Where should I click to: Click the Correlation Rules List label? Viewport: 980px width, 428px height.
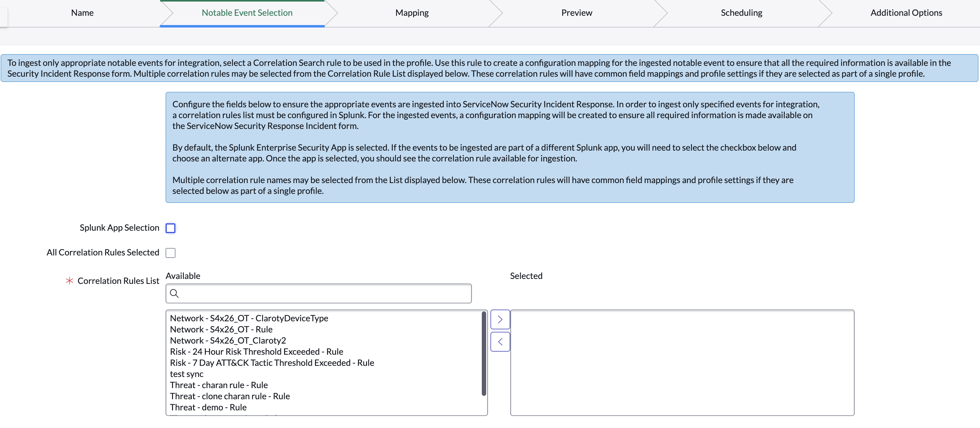[118, 280]
